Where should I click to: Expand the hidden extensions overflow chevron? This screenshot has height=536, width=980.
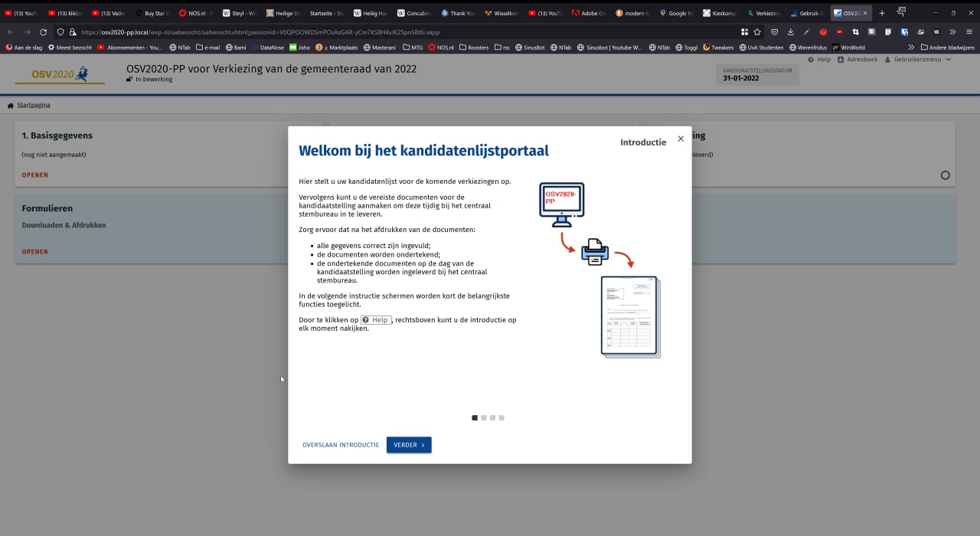coord(952,32)
